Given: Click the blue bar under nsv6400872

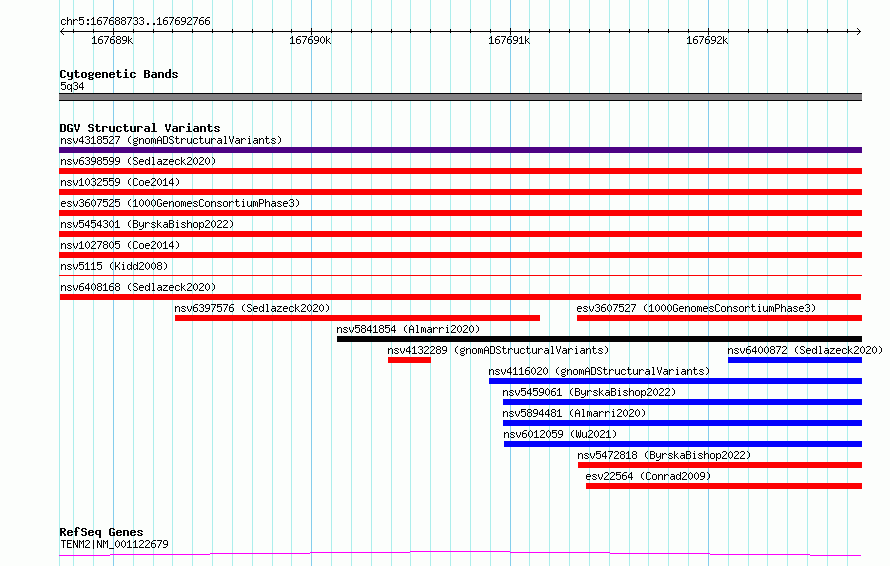Looking at the screenshot, I should click(795, 360).
